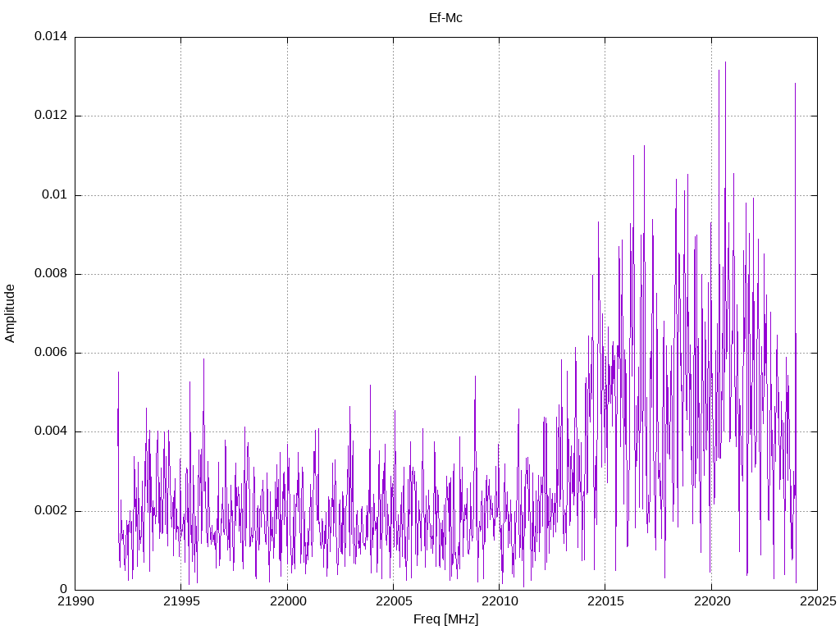Click the y-axis tick label 0.014
The width and height of the screenshot is (840, 630).
(51, 36)
